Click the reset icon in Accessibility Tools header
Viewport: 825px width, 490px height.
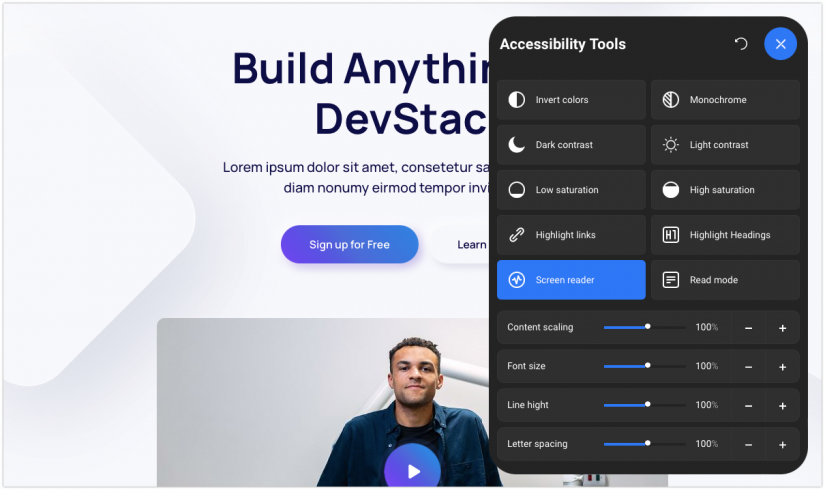point(741,44)
